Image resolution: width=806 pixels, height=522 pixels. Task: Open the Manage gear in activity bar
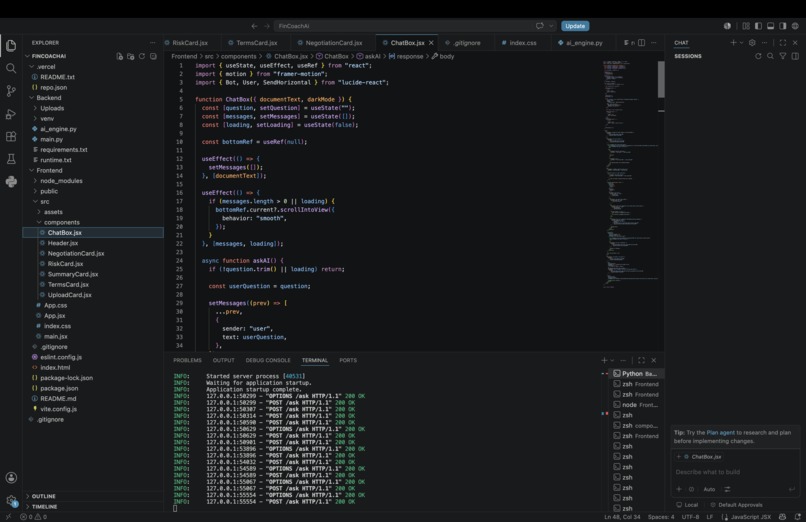11,500
